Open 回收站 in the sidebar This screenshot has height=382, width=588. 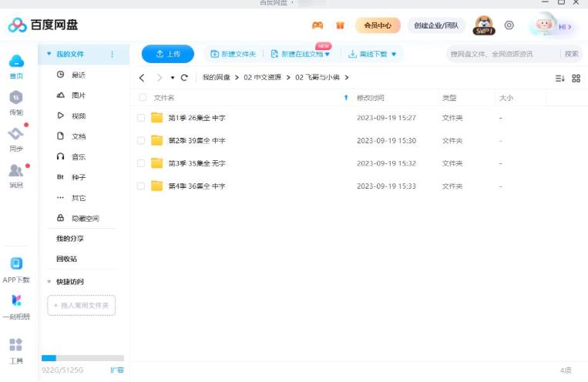point(66,259)
